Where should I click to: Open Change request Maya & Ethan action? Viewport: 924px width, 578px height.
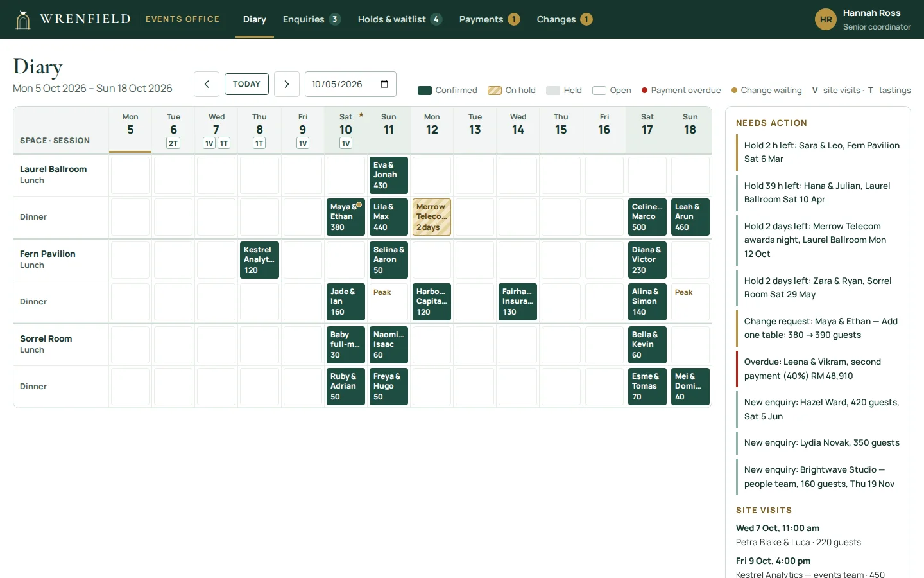(x=819, y=328)
